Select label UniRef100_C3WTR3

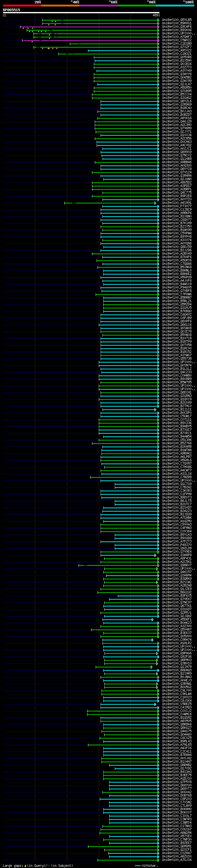coord(177,819)
